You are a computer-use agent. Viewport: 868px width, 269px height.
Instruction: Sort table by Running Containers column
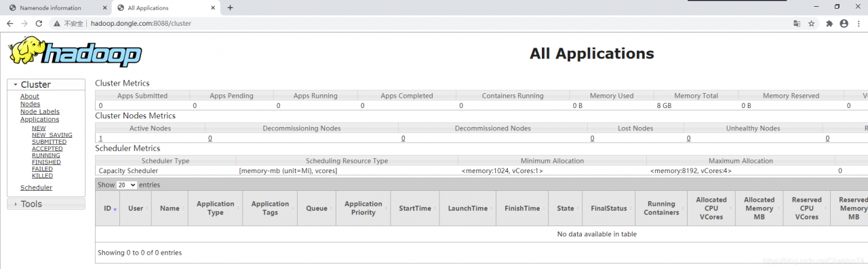[x=661, y=209]
